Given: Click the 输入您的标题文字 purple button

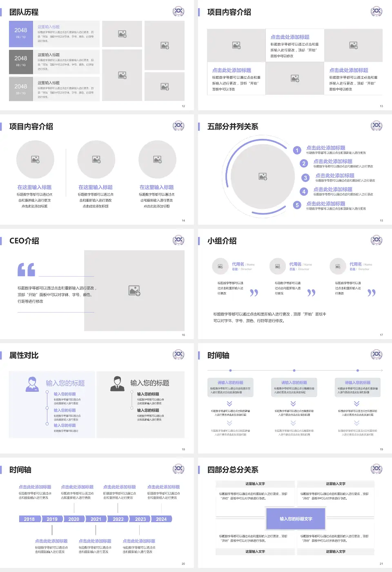Looking at the screenshot, I should coord(295,518).
